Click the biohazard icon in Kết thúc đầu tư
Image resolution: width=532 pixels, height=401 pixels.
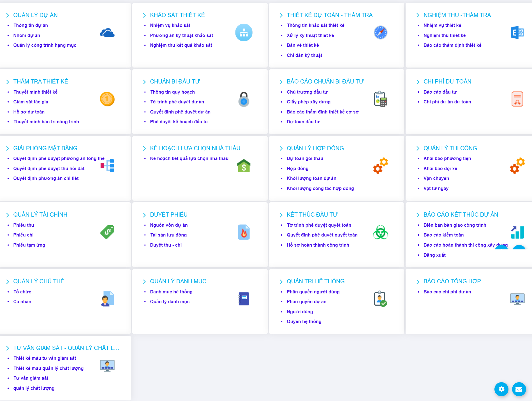pos(380,232)
